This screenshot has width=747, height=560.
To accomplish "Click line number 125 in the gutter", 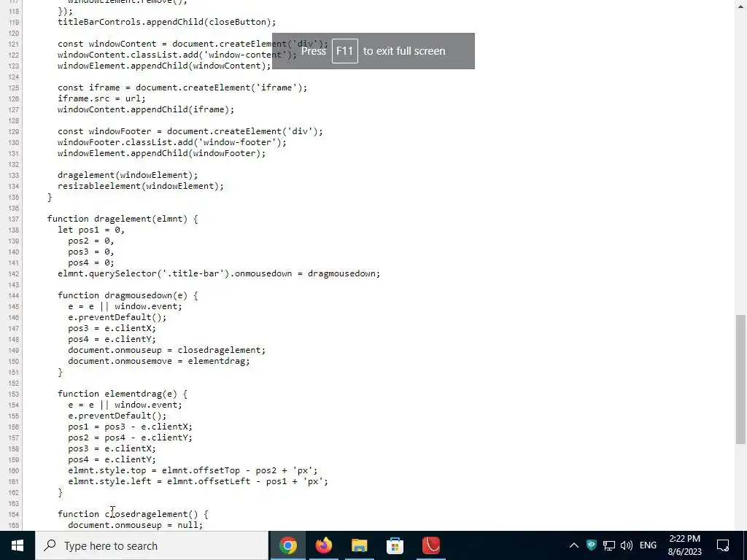I will [x=13, y=88].
